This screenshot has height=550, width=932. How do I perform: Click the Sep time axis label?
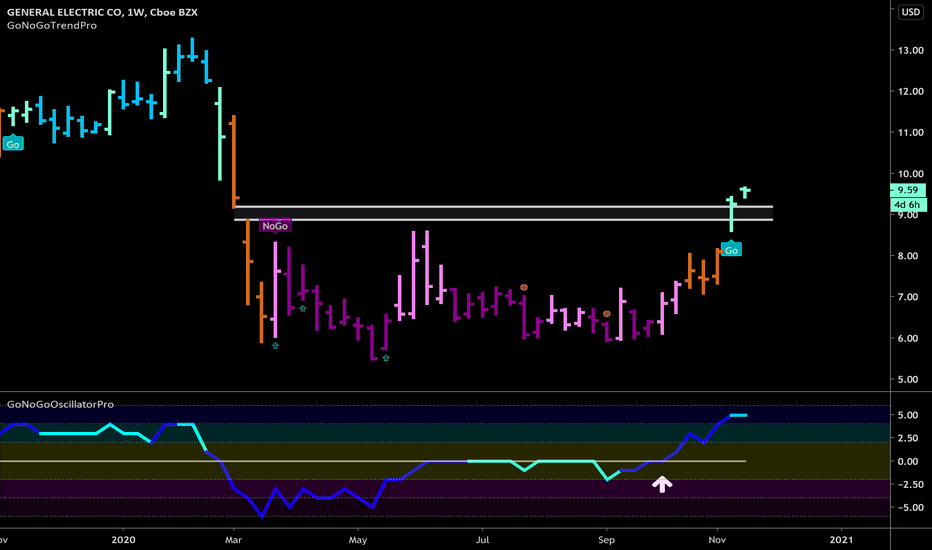point(606,540)
